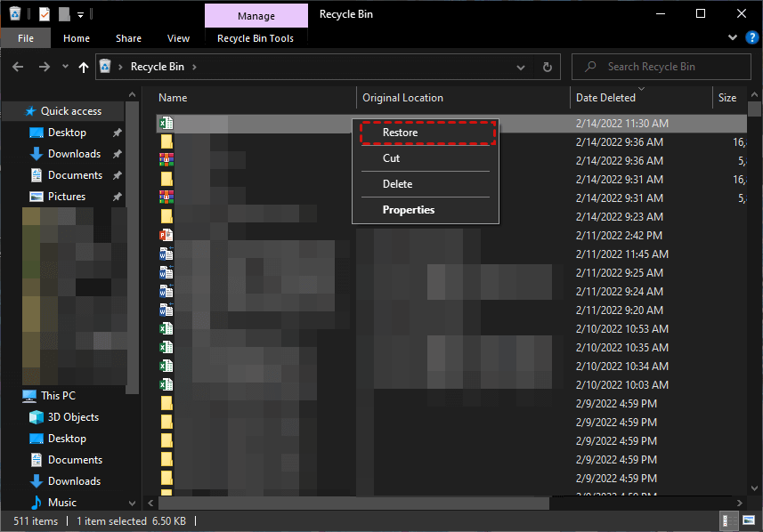Expand the chevron after Recycle Bin path
763x532 pixels.
tap(194, 67)
